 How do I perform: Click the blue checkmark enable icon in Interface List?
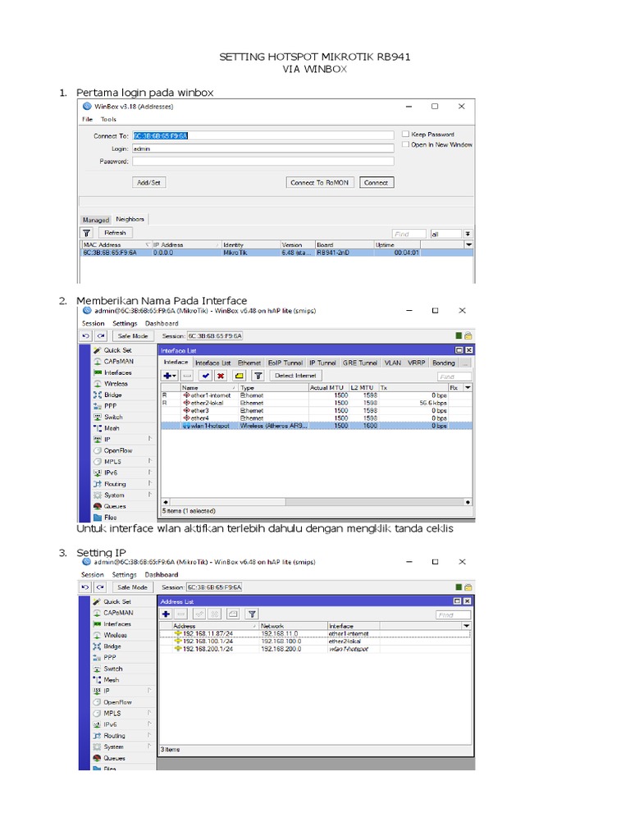[206, 376]
